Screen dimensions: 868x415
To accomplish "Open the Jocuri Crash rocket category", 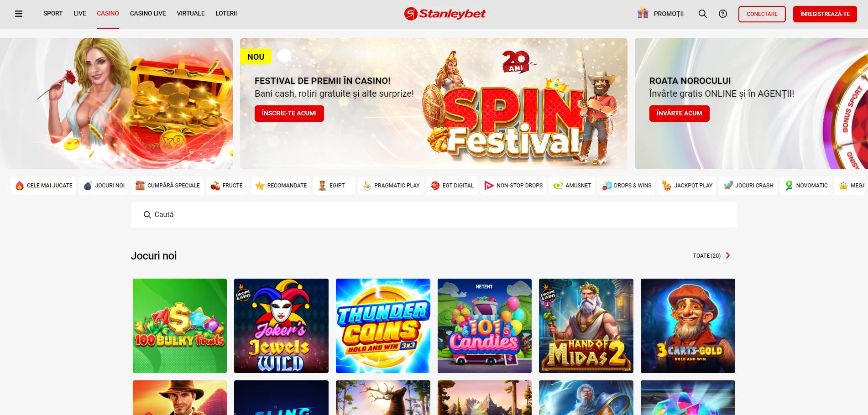I will click(x=748, y=186).
